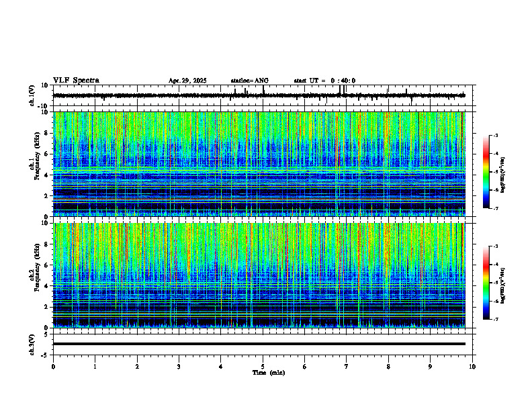This screenshot has width=532, height=411.
Task: Click the ch.1 voltage waveform trace panel
Action: pos(264,95)
